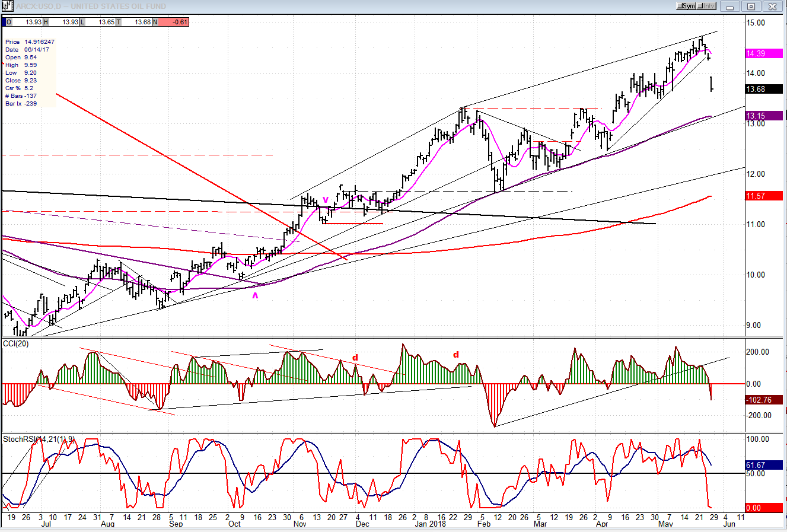
Task: Click the 61.67 StochRSI value tag
Action: pos(763,466)
